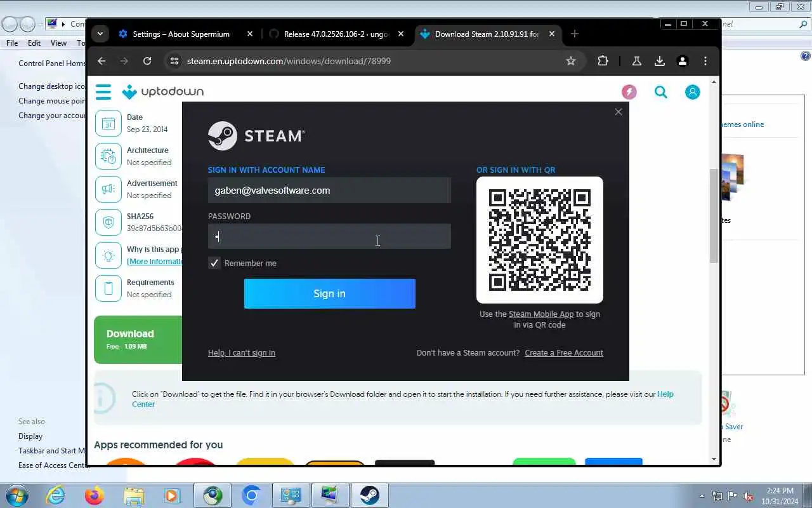Select the Download Steam tab
The width and height of the screenshot is (812, 508).
[x=487, y=34]
